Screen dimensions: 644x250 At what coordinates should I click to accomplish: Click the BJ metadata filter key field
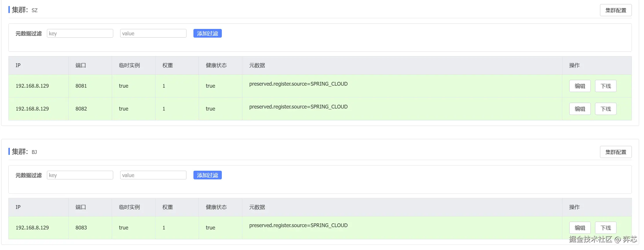(80, 175)
